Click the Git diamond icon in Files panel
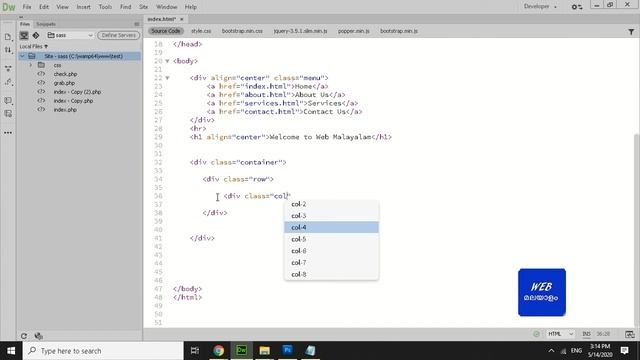The width and height of the screenshot is (640, 360). click(x=36, y=36)
